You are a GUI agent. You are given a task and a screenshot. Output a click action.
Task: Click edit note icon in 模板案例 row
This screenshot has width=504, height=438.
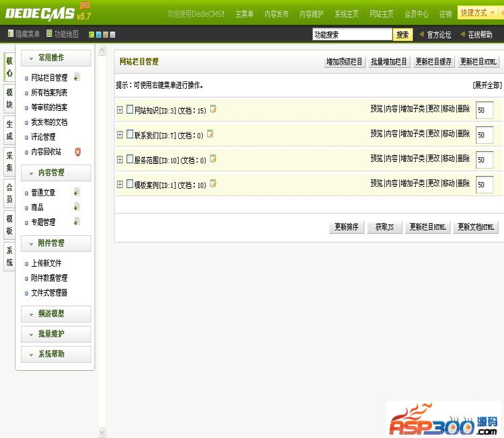pos(213,183)
